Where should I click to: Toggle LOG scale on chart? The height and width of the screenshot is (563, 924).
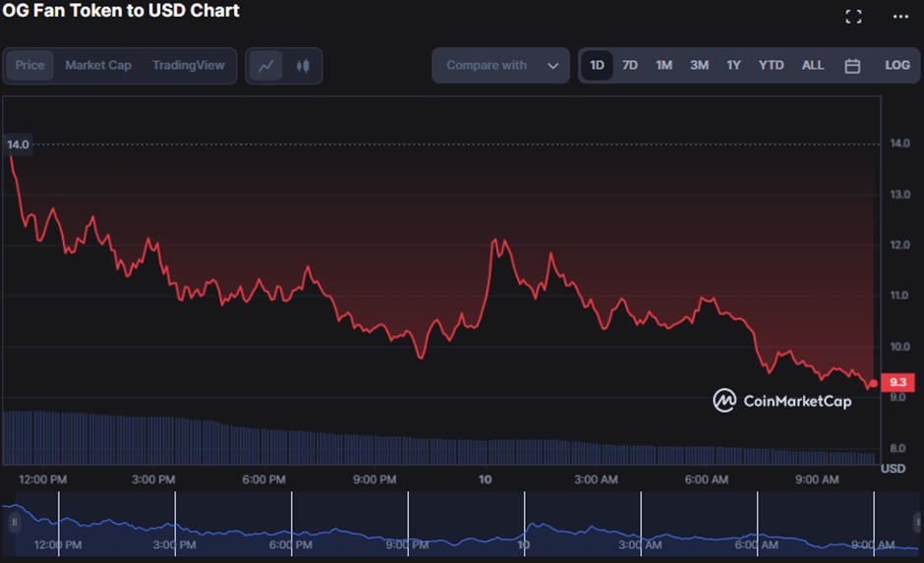[x=896, y=66]
